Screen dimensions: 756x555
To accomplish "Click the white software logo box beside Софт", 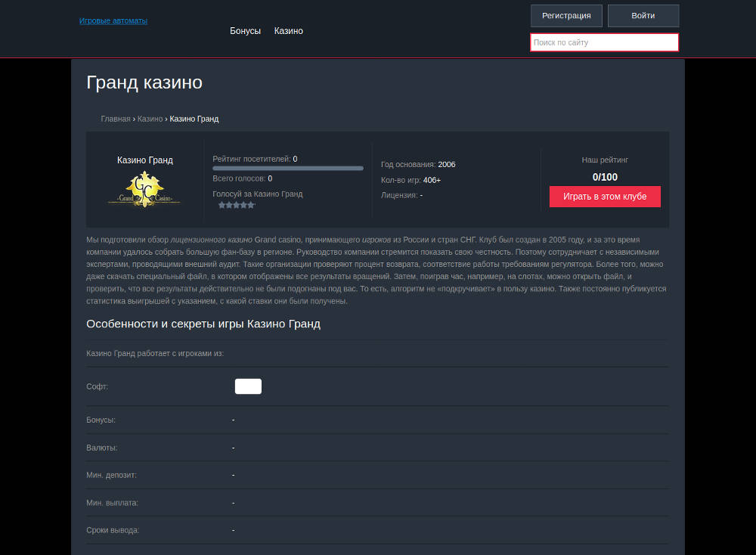I will (x=248, y=386).
